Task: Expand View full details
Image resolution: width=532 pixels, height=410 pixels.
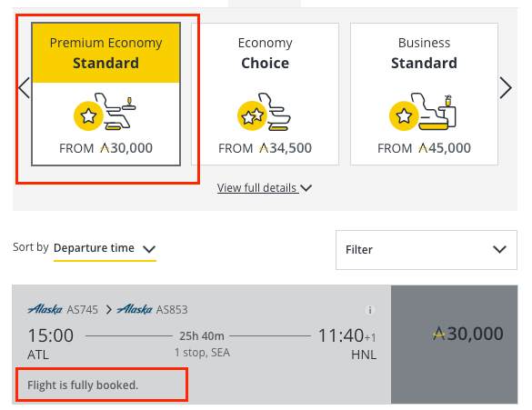Action: (x=265, y=188)
